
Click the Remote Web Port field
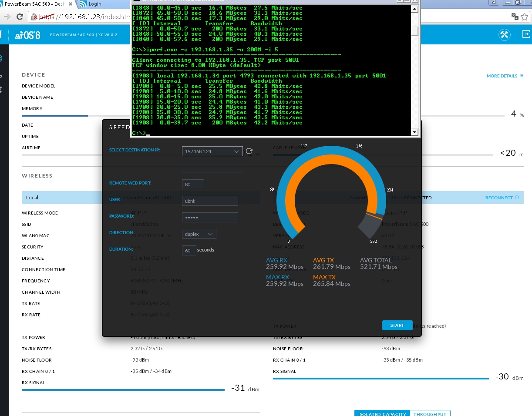pyautogui.click(x=193, y=185)
